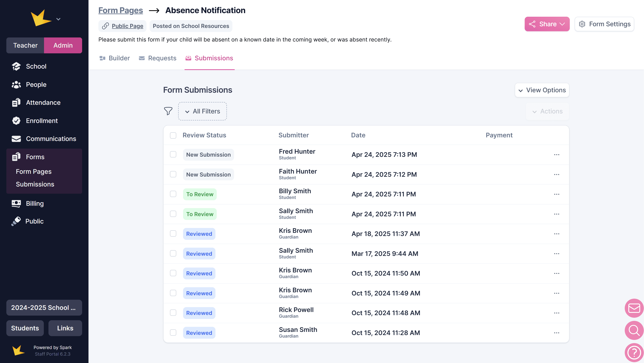Open the Attendance sidebar section
The height and width of the screenshot is (363, 644).
(43, 102)
